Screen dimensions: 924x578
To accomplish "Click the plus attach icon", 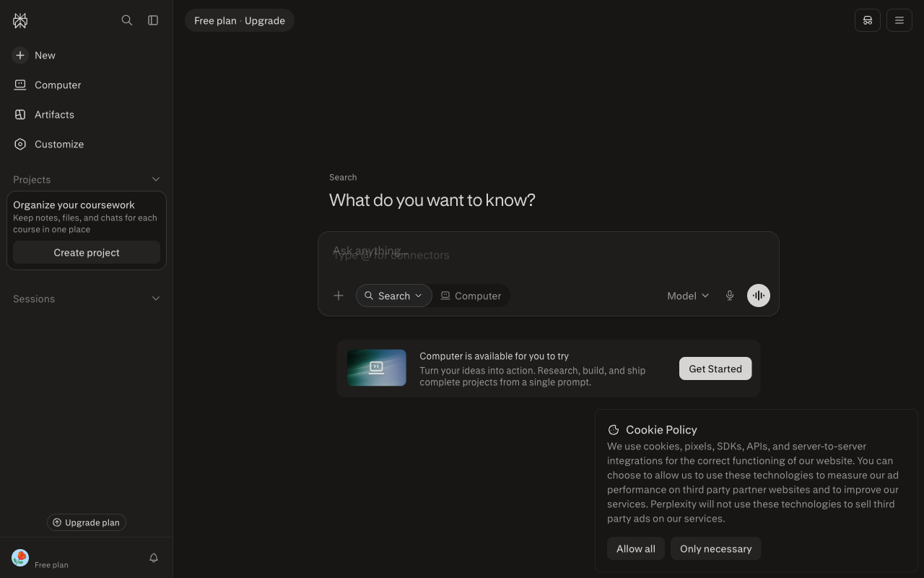I will click(339, 296).
